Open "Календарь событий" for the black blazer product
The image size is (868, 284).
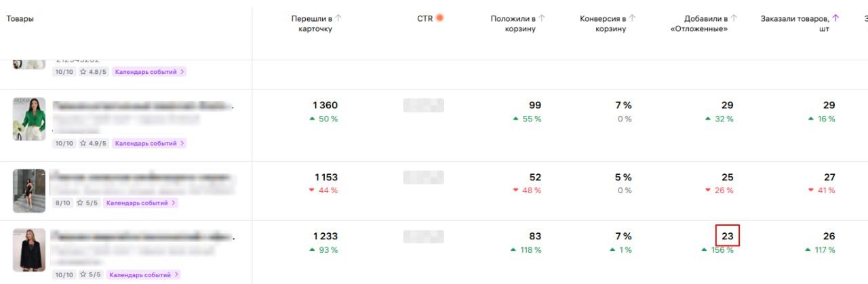point(144,275)
